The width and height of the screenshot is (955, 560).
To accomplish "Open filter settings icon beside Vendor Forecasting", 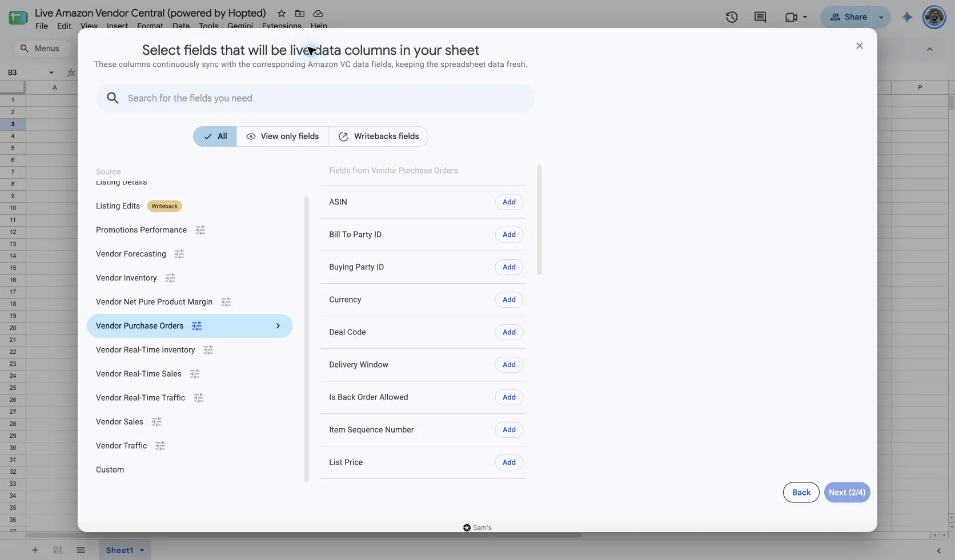I will coord(179,254).
